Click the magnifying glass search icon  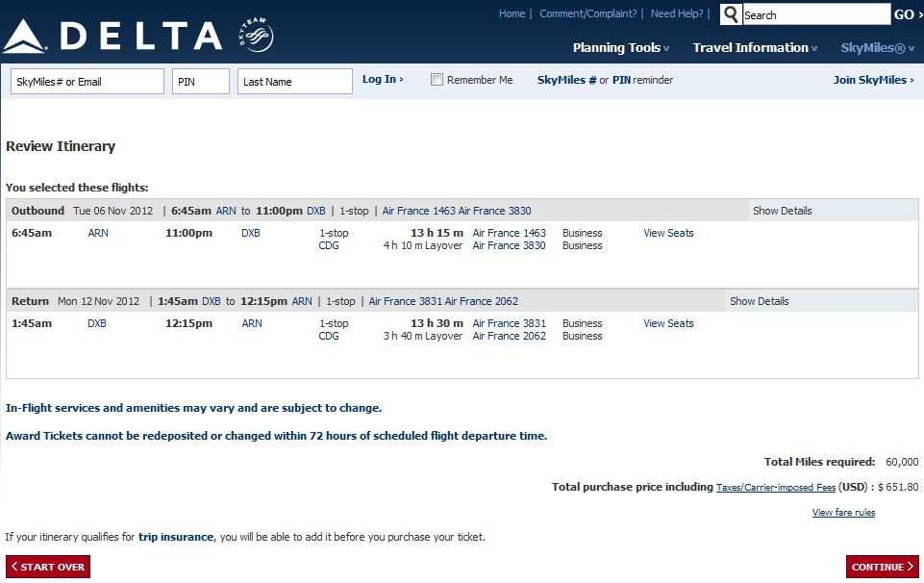[x=731, y=14]
